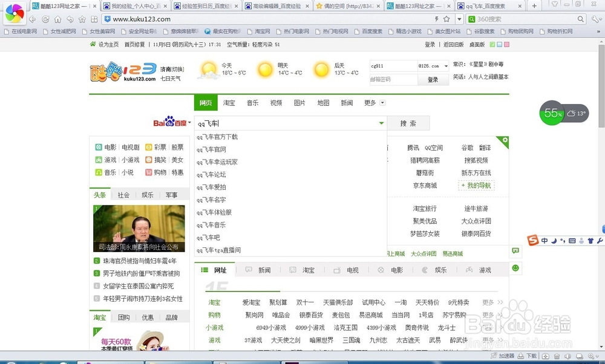This screenshot has width=605, height=364.
Task: Click the browser back arrow
Action: coord(33,19)
